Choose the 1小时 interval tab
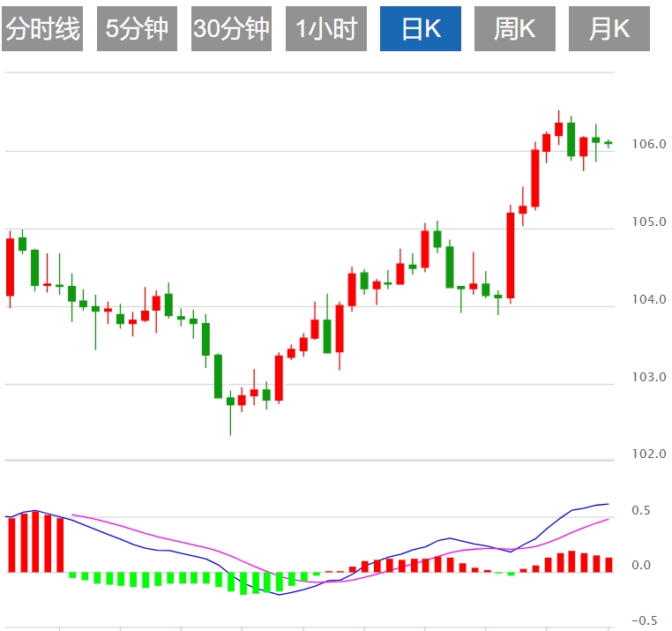672x631 pixels. [x=325, y=29]
